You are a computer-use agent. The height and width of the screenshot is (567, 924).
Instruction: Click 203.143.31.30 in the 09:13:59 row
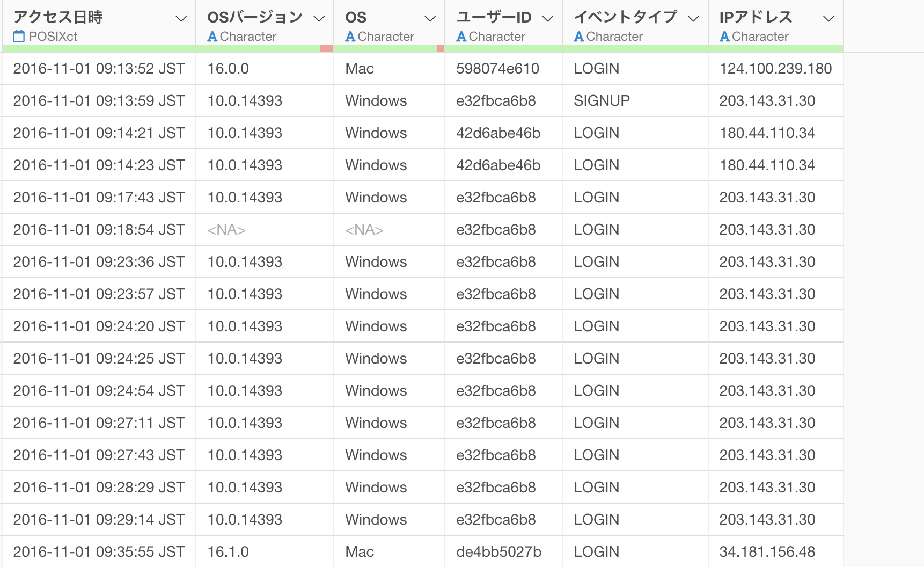pos(776,100)
